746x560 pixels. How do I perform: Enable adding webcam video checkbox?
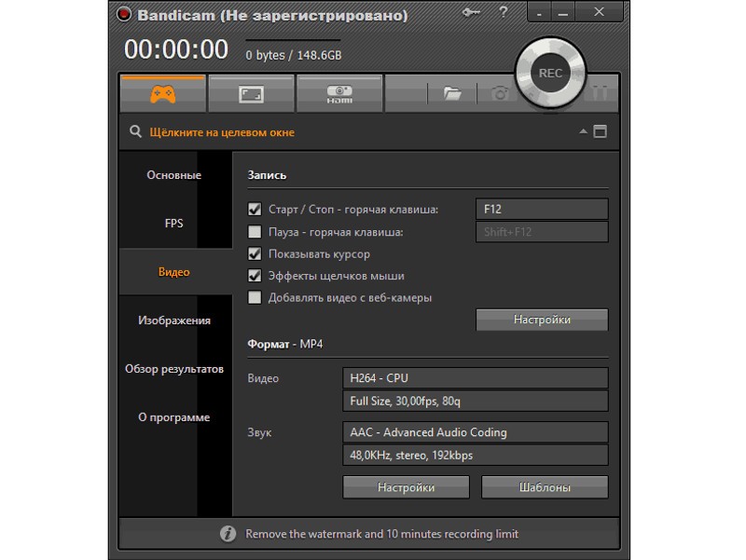pos(255,297)
